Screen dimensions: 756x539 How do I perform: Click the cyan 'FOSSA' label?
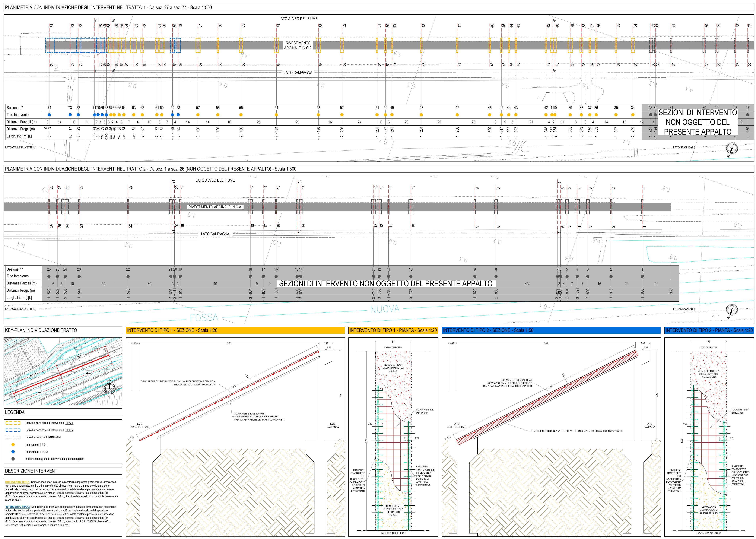204,318
